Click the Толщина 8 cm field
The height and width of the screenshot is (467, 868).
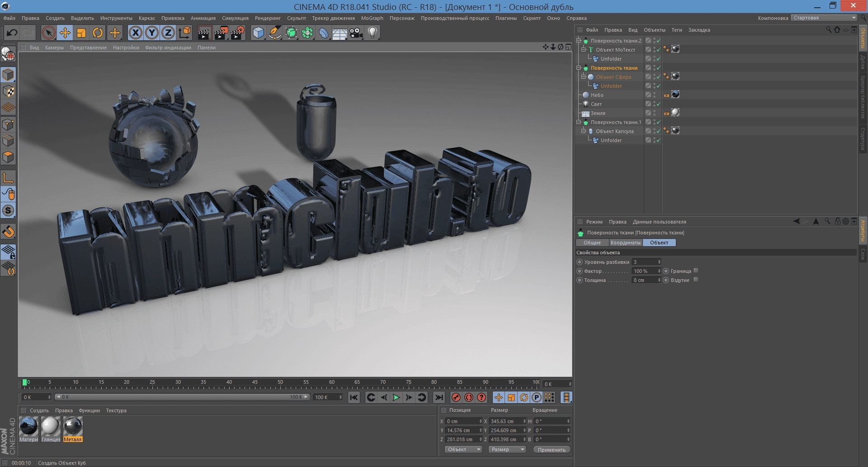(646, 280)
